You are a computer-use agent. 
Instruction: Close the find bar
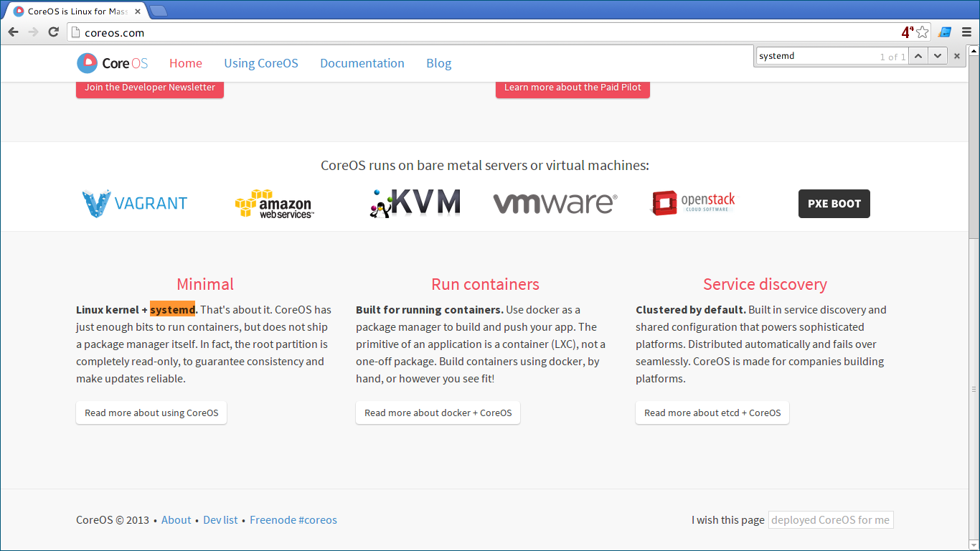[x=957, y=56]
